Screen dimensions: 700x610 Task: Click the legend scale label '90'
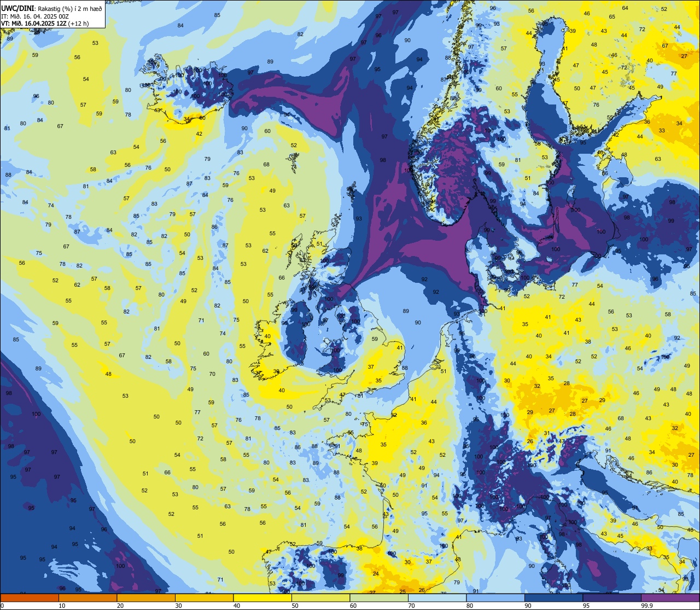coord(528,606)
